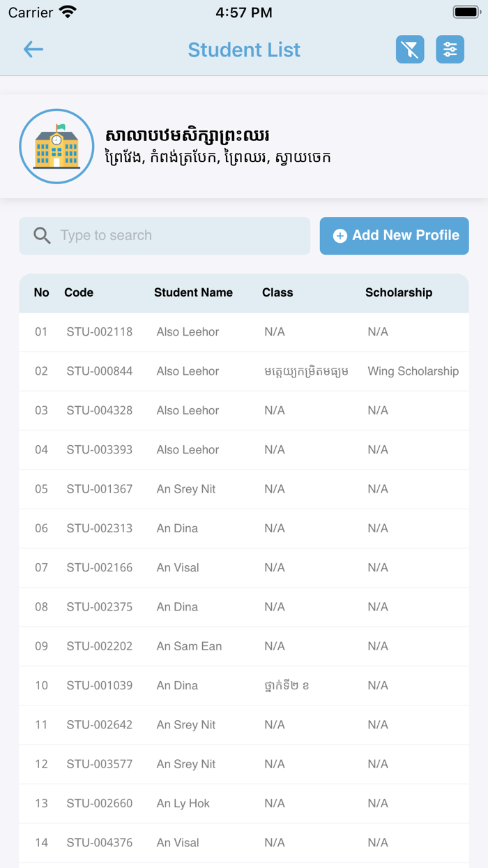Select An Sam Ean student row

(x=244, y=646)
